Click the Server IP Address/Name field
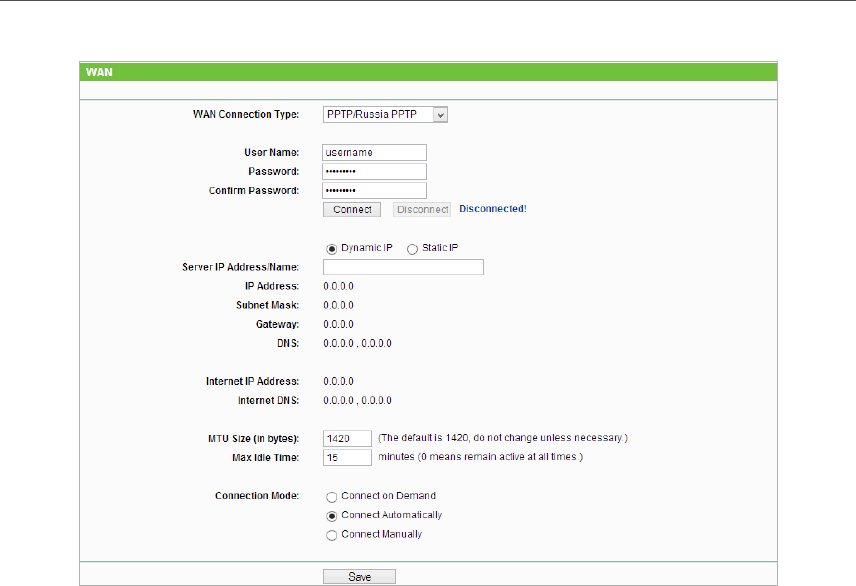Screen dimensions: 856x586 403,267
